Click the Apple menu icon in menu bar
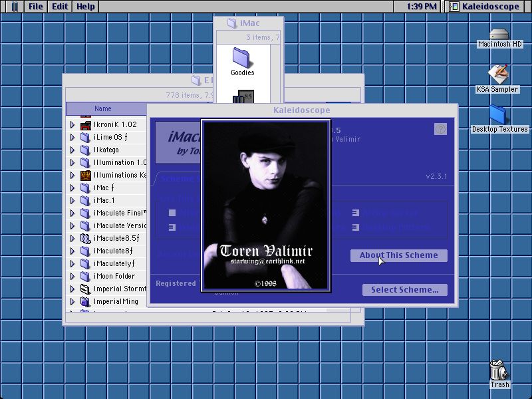532x399 pixels. pos(14,7)
